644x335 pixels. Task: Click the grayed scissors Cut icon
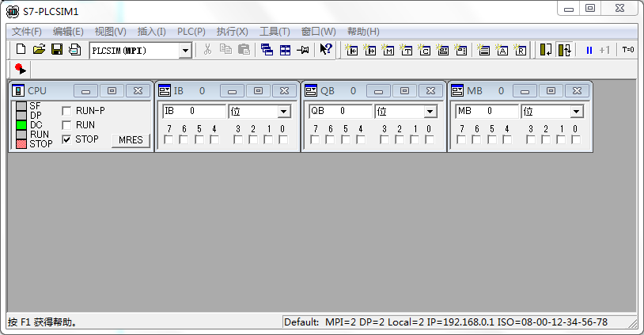coord(208,50)
